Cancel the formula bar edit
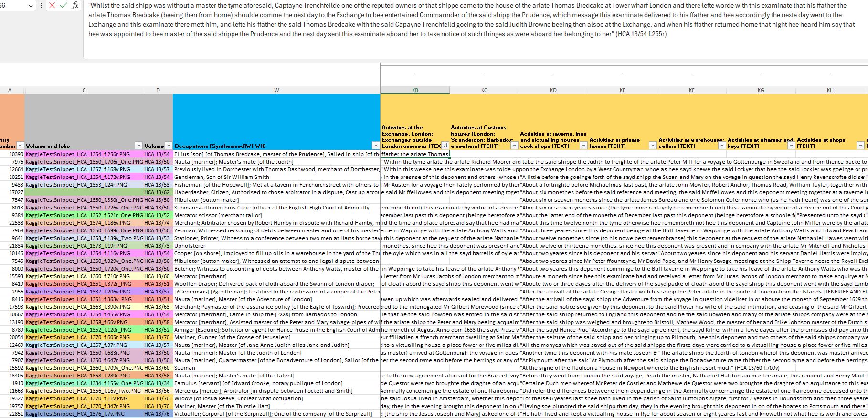This screenshot has height=418, width=868. pyautogui.click(x=52, y=5)
